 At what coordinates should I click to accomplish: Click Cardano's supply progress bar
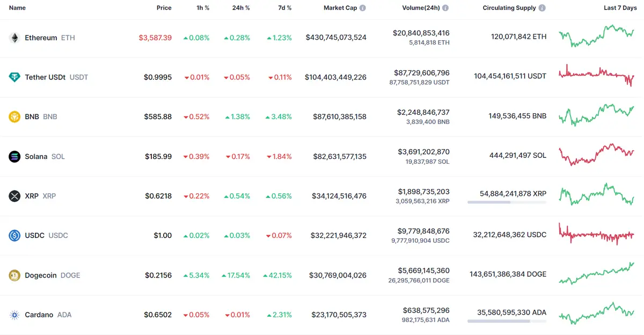click(x=507, y=321)
